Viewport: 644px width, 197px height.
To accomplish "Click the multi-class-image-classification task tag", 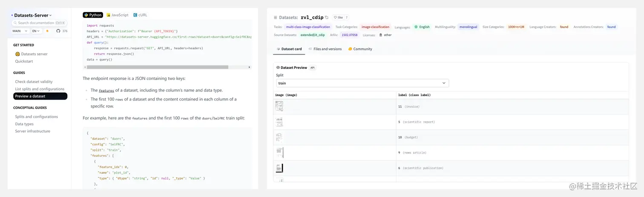I will (x=308, y=27).
